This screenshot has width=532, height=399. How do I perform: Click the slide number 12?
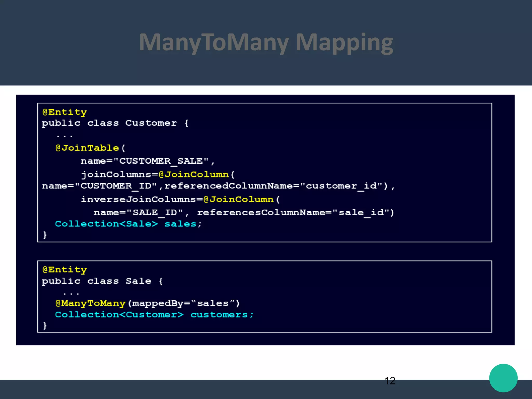tap(390, 381)
